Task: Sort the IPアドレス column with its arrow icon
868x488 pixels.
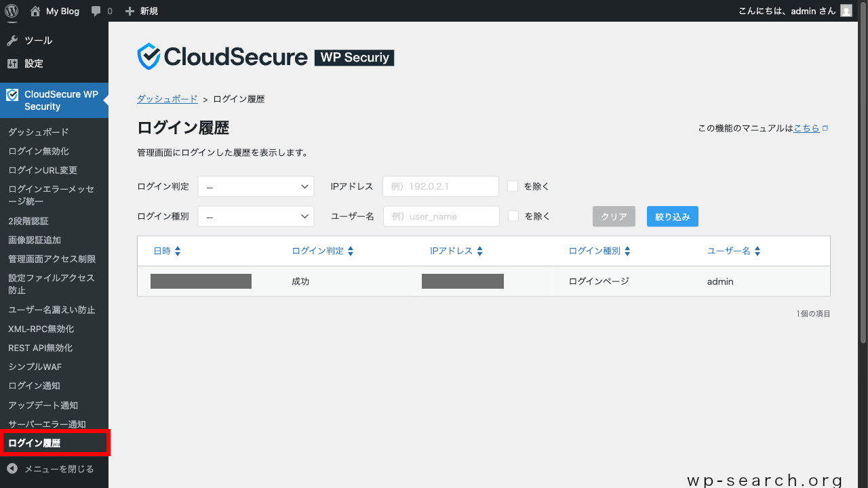Action: tap(479, 250)
